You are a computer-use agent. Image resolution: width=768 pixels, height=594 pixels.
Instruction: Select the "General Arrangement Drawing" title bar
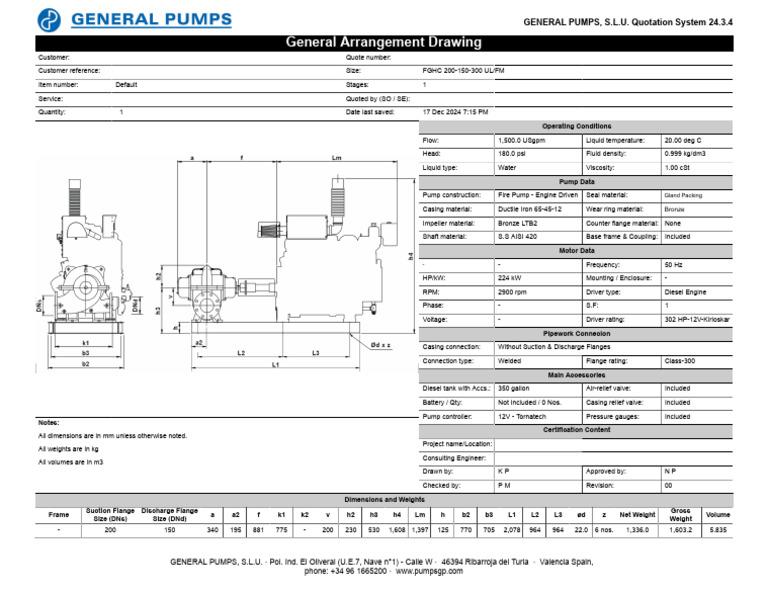(384, 43)
